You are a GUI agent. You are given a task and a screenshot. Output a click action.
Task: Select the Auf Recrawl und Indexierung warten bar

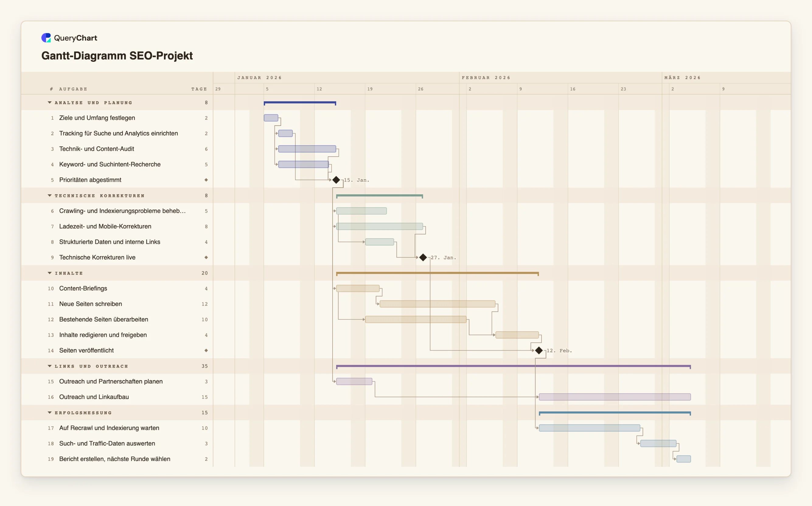coord(589,428)
